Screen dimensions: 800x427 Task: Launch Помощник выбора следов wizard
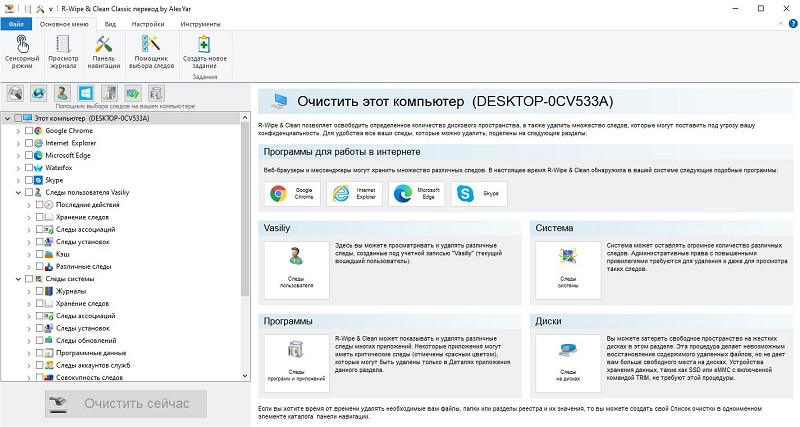coord(152,52)
